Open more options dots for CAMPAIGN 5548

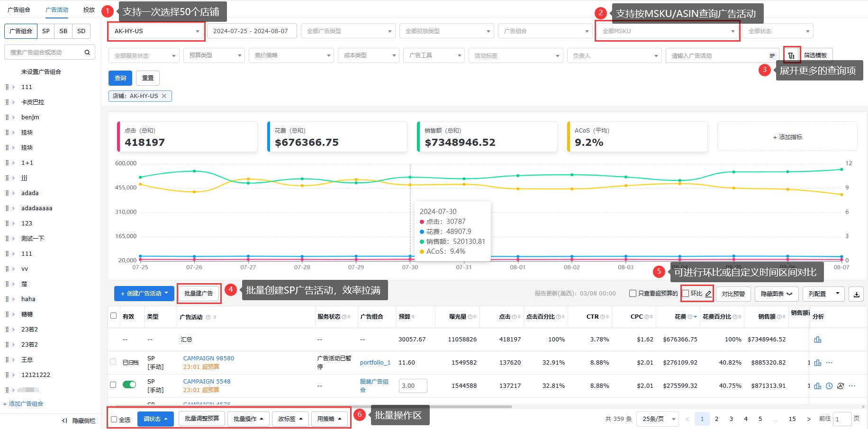[x=852, y=386]
